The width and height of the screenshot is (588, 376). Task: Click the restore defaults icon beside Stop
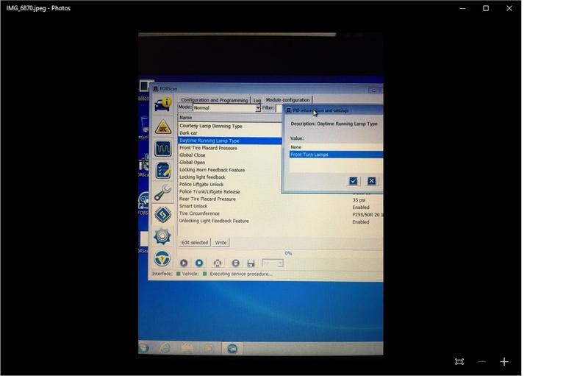click(217, 263)
